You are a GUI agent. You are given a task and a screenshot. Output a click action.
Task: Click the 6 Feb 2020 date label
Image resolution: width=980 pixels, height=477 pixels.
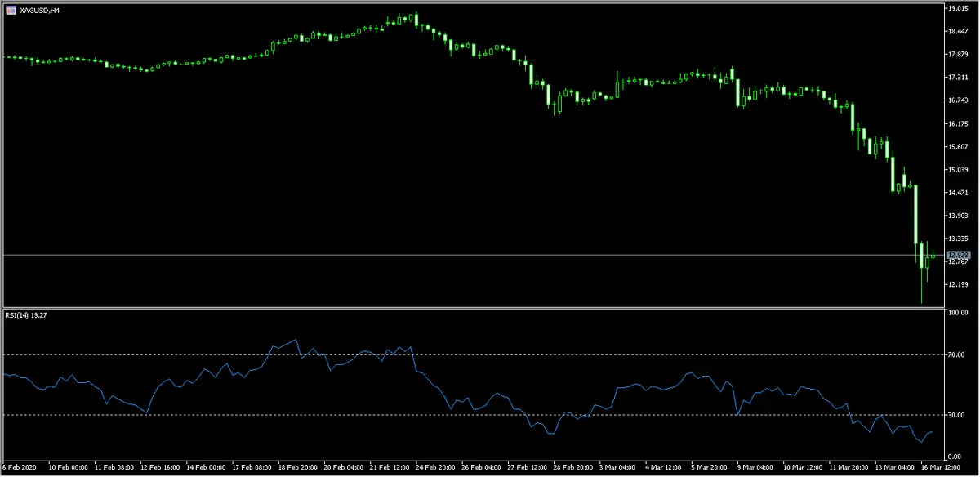click(x=20, y=469)
